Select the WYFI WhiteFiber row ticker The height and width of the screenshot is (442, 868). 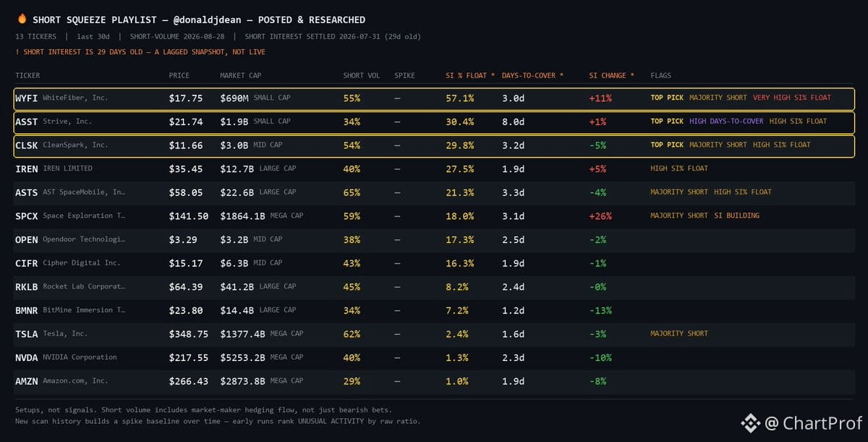(x=27, y=98)
